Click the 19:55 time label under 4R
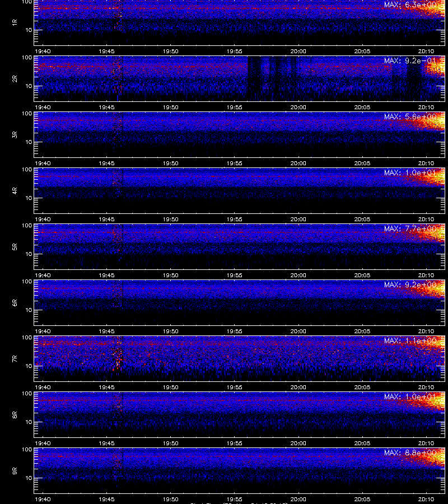Image resolution: width=448 pixels, height=504 pixels. (234, 219)
